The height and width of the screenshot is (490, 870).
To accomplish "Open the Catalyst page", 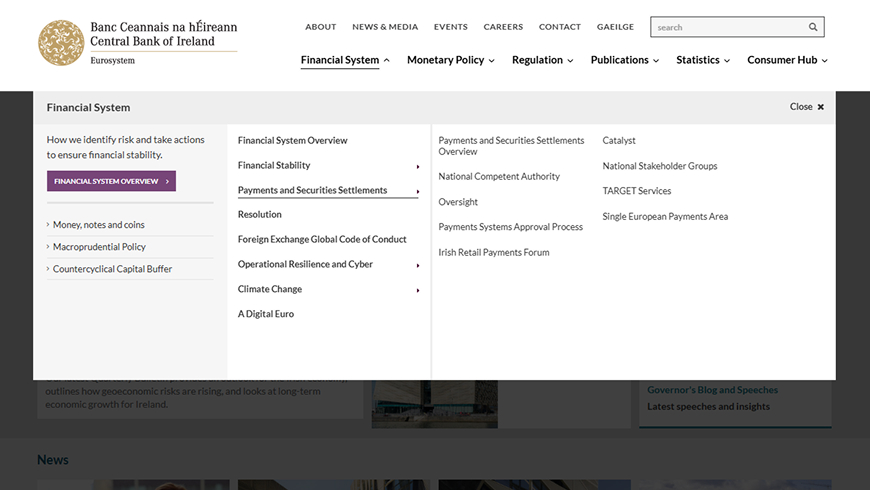I will (x=619, y=140).
